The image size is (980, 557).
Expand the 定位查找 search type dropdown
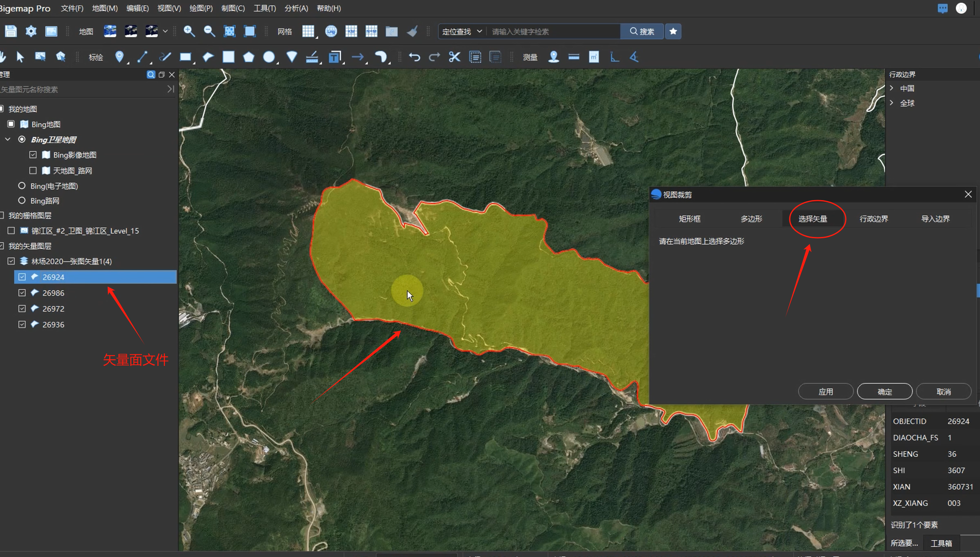(480, 31)
